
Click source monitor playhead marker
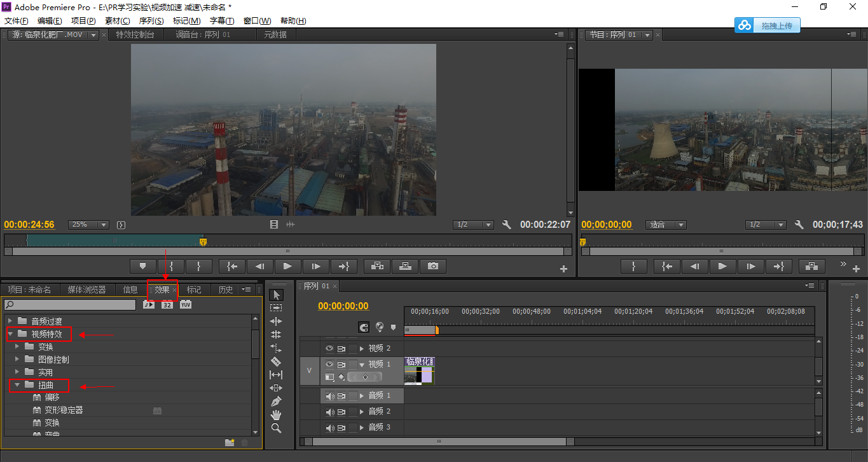(x=203, y=242)
